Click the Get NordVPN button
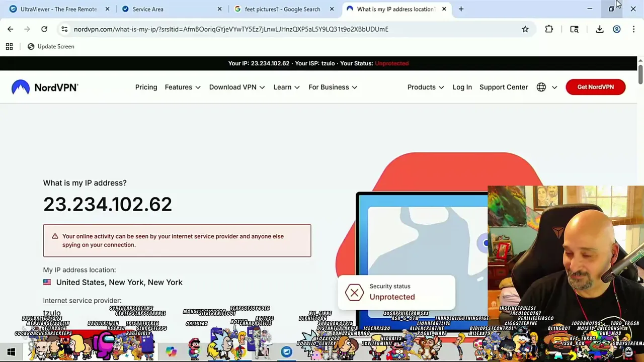 click(595, 87)
